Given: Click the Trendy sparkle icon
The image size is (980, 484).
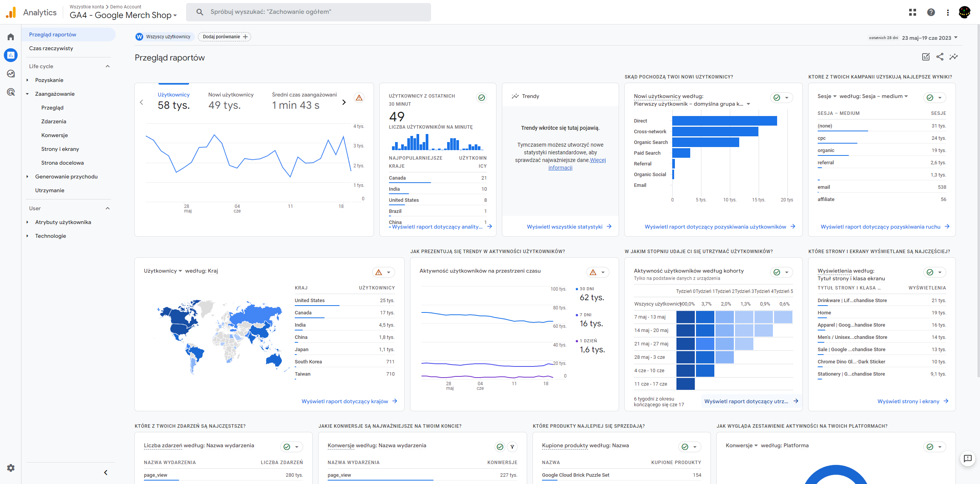Looking at the screenshot, I should point(515,96).
